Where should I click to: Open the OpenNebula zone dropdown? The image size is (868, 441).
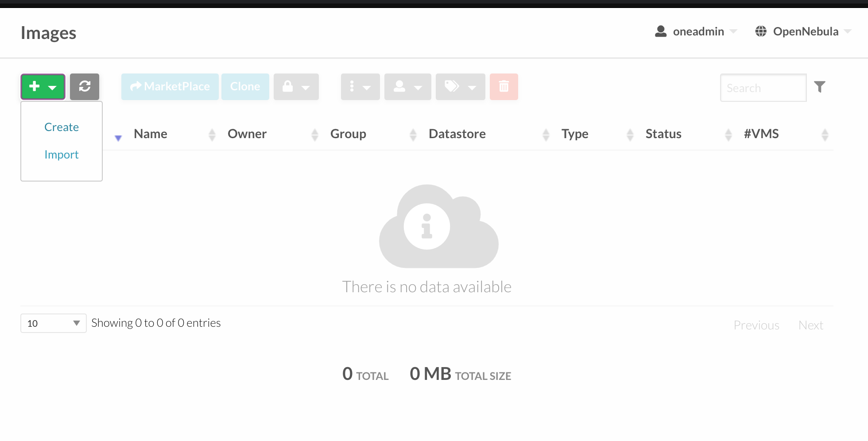(805, 31)
